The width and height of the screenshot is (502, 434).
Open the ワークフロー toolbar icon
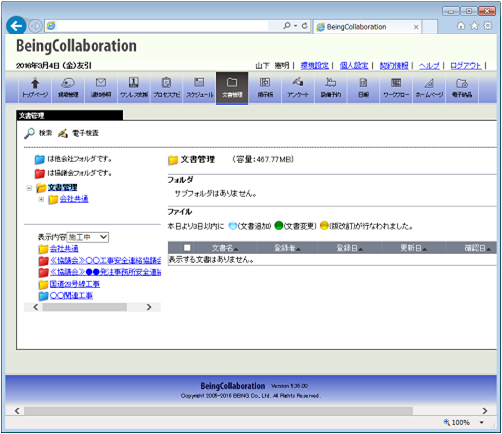(396, 87)
